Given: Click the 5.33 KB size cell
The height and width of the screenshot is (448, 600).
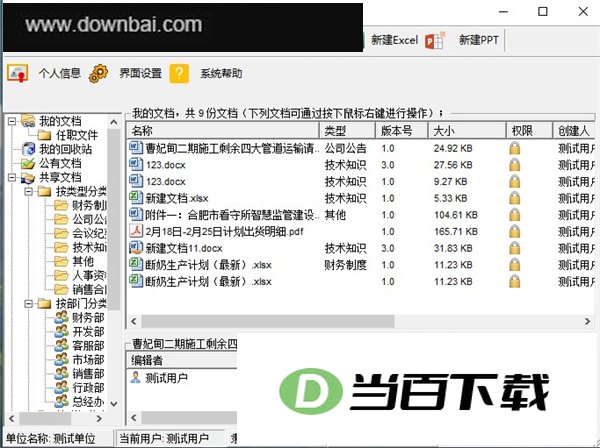Looking at the screenshot, I should click(x=450, y=198).
